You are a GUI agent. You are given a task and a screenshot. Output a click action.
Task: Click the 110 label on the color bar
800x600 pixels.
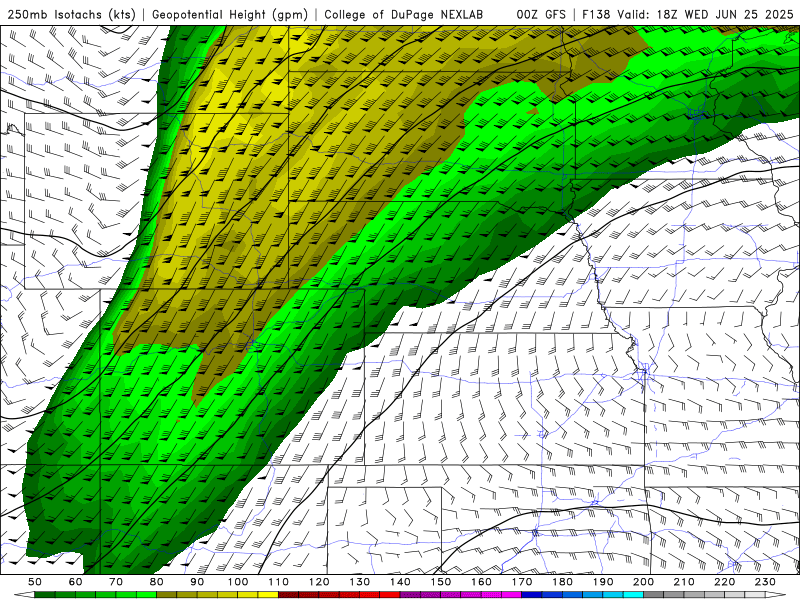279,582
